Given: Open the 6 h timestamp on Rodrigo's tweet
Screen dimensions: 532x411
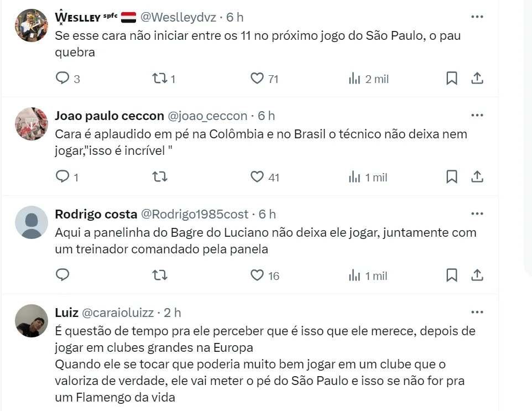Looking at the screenshot, I should coord(268,214).
